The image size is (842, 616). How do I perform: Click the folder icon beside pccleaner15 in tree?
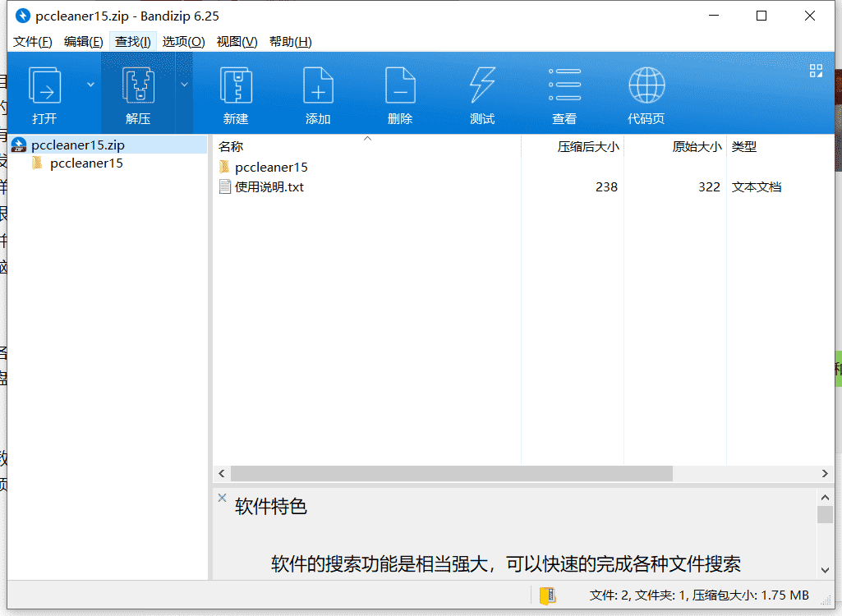coord(37,163)
